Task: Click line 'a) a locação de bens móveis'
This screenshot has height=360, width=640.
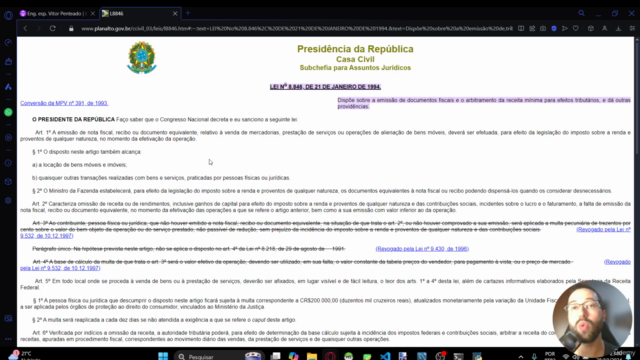Action: point(79,165)
